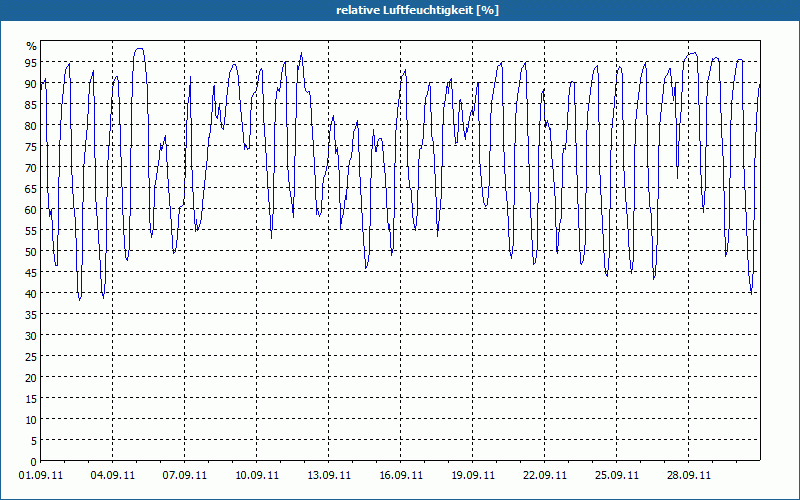
Task: Click the y-axis value 15
Action: point(31,398)
